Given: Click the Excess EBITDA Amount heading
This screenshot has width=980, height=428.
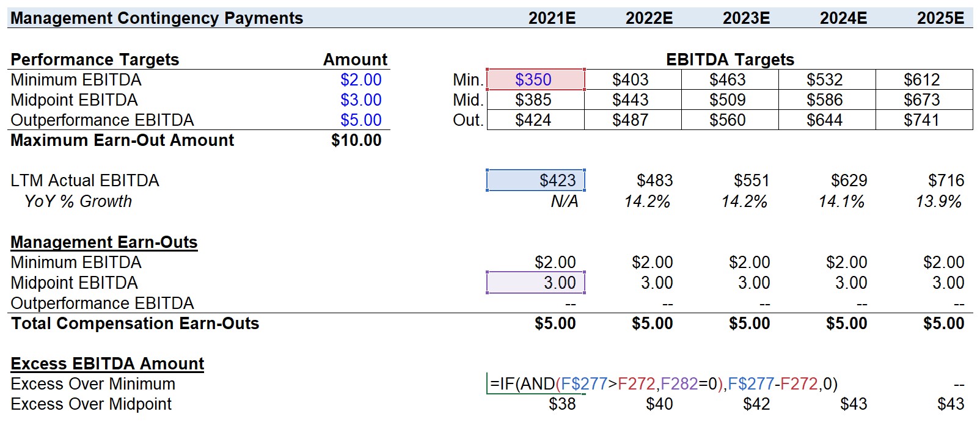Looking at the screenshot, I should pos(107,364).
